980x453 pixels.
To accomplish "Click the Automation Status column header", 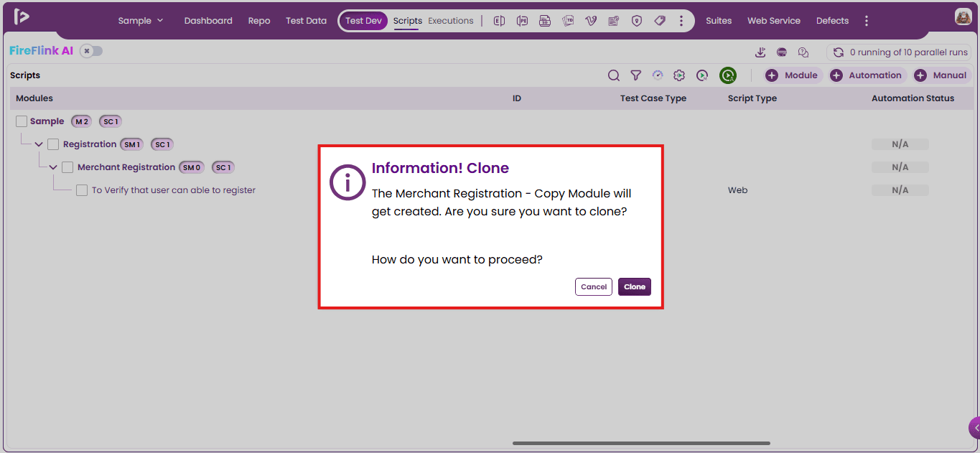I will tap(913, 98).
